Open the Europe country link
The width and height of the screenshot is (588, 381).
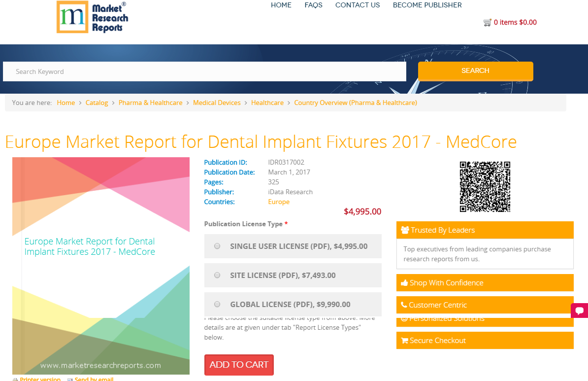279,202
